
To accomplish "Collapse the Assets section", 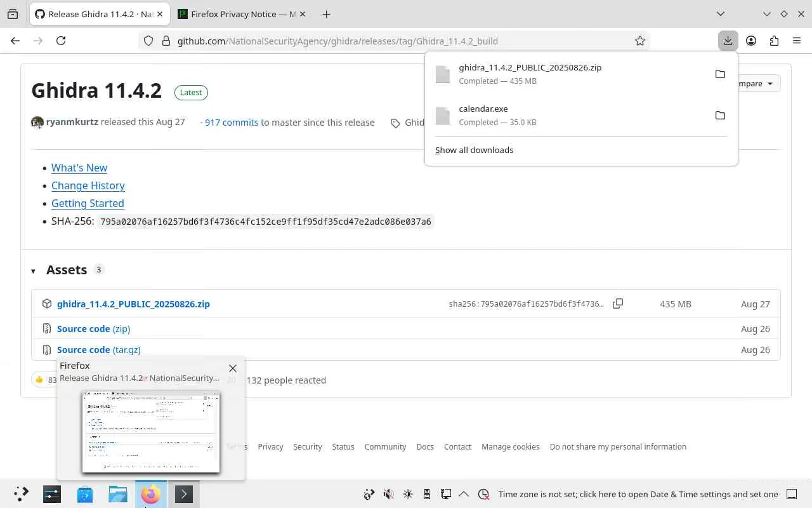I will click(34, 271).
